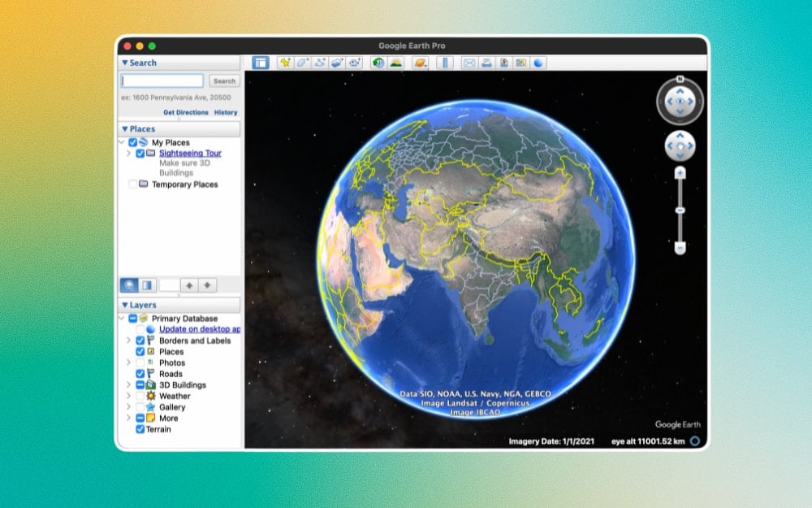Click the Print icon in the toolbar
This screenshot has width=812, height=508.
[486, 63]
